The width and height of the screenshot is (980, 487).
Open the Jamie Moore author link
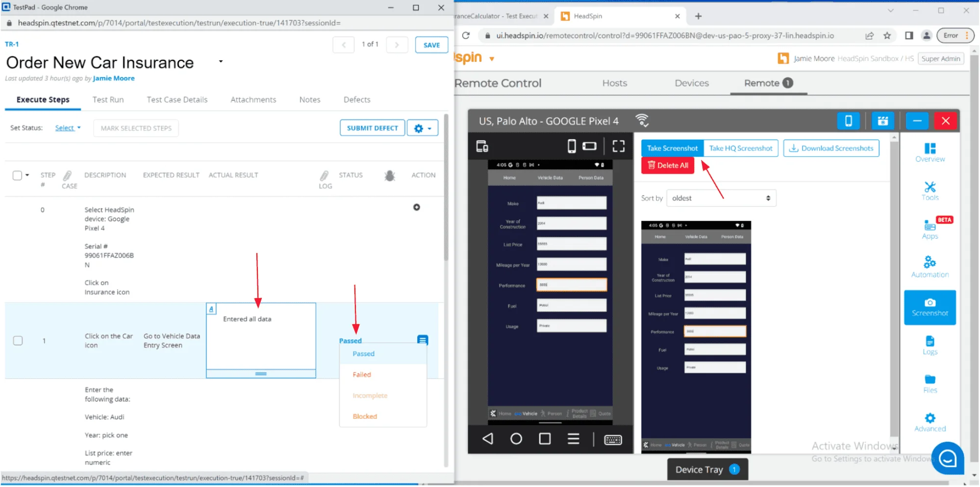point(113,78)
